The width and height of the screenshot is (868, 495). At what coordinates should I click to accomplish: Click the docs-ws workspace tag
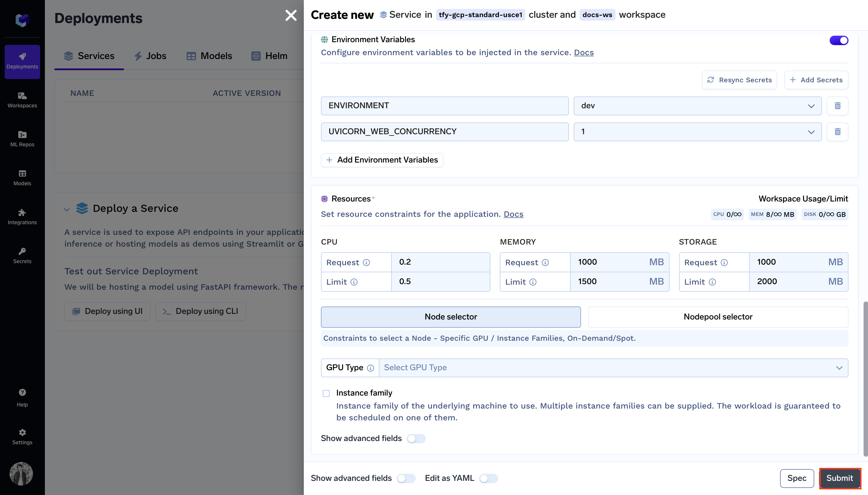click(x=597, y=15)
